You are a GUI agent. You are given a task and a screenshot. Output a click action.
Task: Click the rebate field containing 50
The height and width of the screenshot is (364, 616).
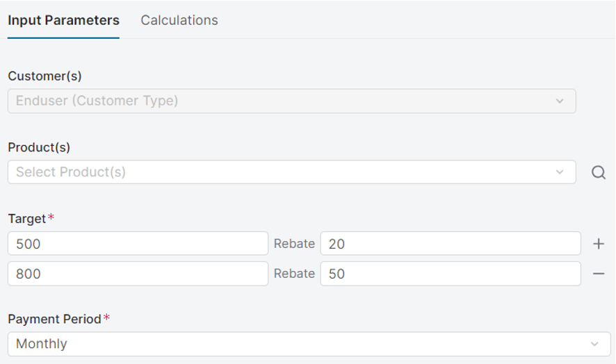click(451, 274)
